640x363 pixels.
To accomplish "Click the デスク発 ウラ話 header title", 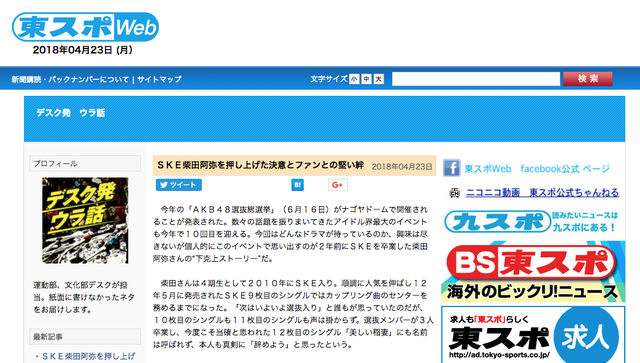I will click(71, 113).
